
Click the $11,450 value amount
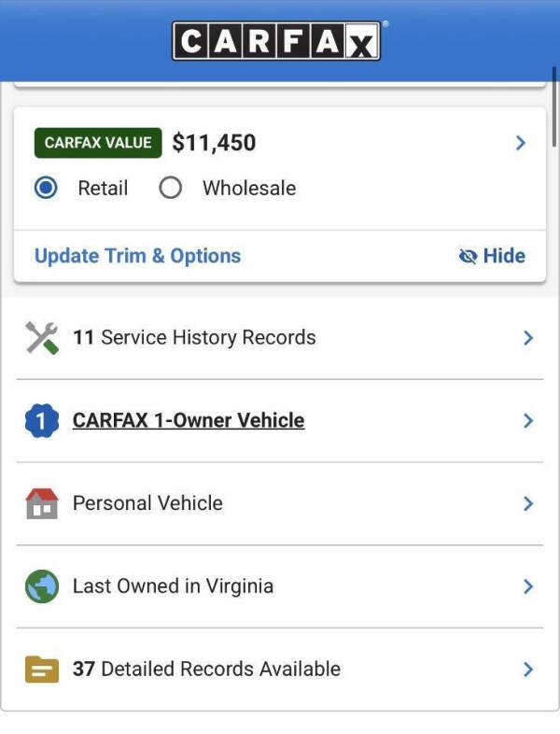point(214,143)
